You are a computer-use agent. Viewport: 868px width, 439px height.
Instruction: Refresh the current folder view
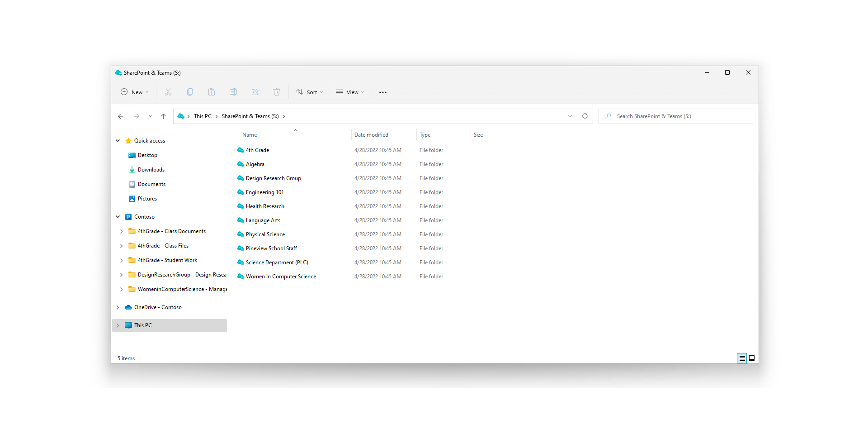(585, 116)
